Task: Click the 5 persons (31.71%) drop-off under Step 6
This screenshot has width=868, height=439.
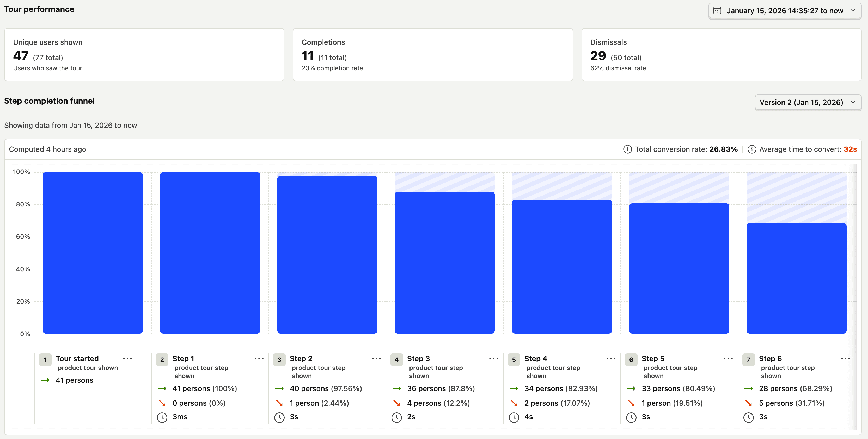Action: click(792, 403)
